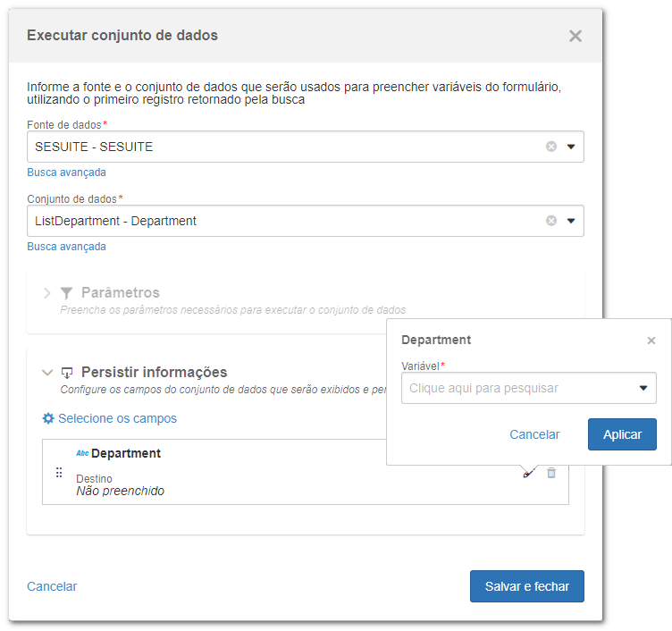
Task: Apply the variable with the Aplicar button
Action: [622, 434]
